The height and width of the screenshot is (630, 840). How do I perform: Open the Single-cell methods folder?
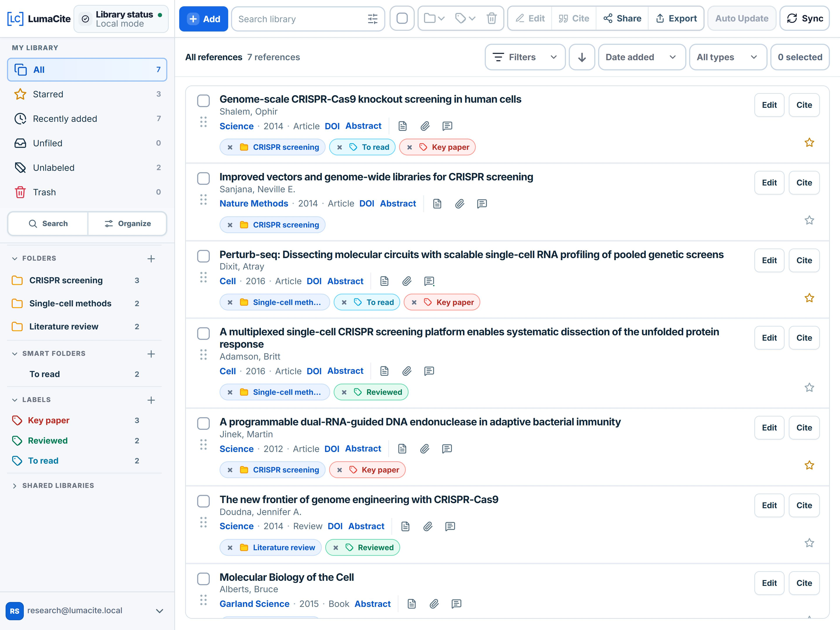pyautogui.click(x=76, y=304)
